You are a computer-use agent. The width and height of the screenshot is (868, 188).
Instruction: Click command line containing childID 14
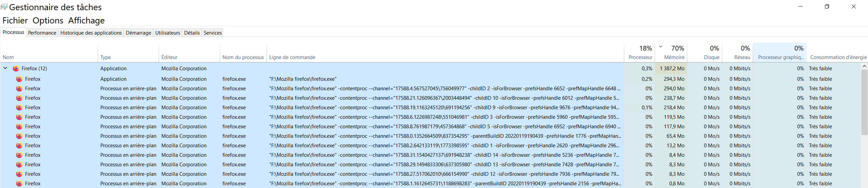tap(444, 155)
